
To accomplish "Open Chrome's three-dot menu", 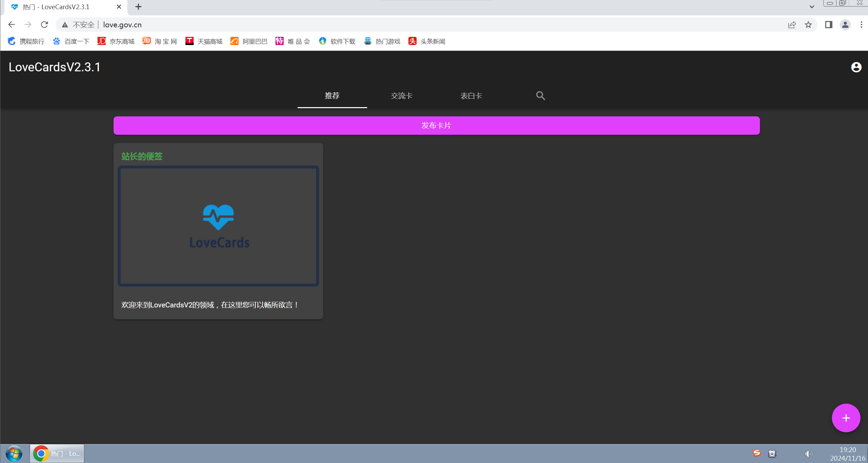I will click(861, 25).
